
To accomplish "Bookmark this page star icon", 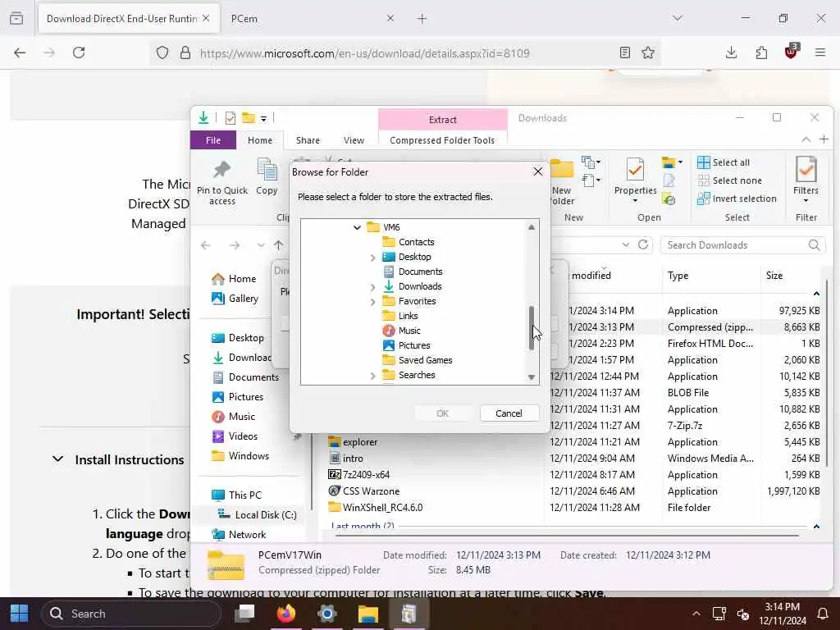I will (648, 52).
